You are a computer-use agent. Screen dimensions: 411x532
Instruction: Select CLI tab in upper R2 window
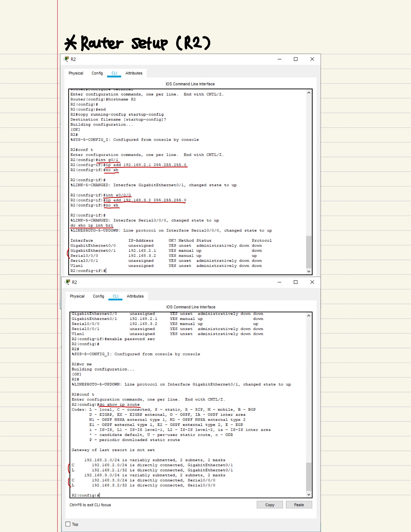coord(114,73)
